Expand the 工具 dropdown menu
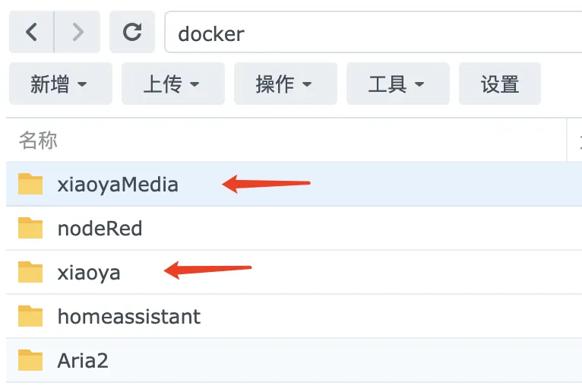This screenshot has height=392, width=582. point(397,84)
